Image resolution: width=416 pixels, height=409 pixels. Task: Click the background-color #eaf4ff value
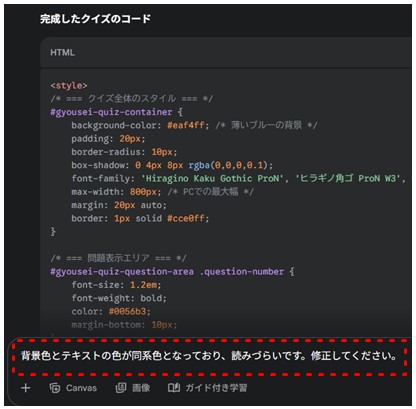(x=186, y=125)
